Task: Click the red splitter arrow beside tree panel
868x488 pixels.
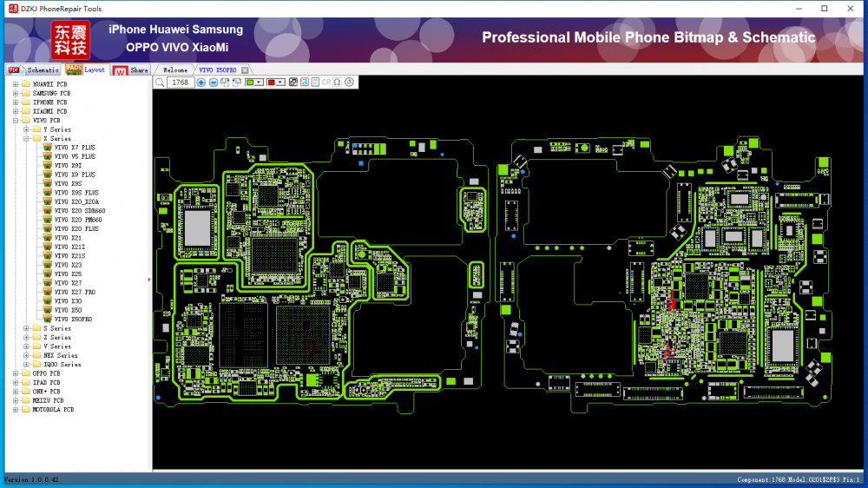Action: click(149, 280)
